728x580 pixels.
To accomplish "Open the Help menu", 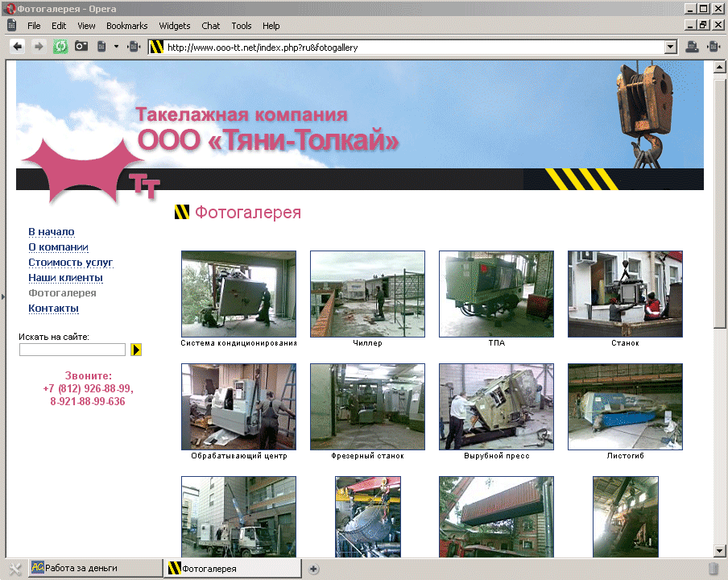I will (x=271, y=26).
